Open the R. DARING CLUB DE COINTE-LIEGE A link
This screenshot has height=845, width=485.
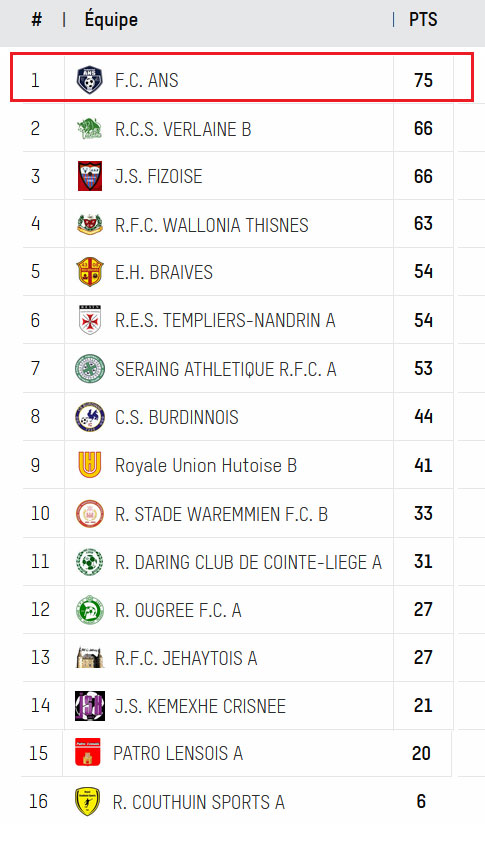(248, 562)
